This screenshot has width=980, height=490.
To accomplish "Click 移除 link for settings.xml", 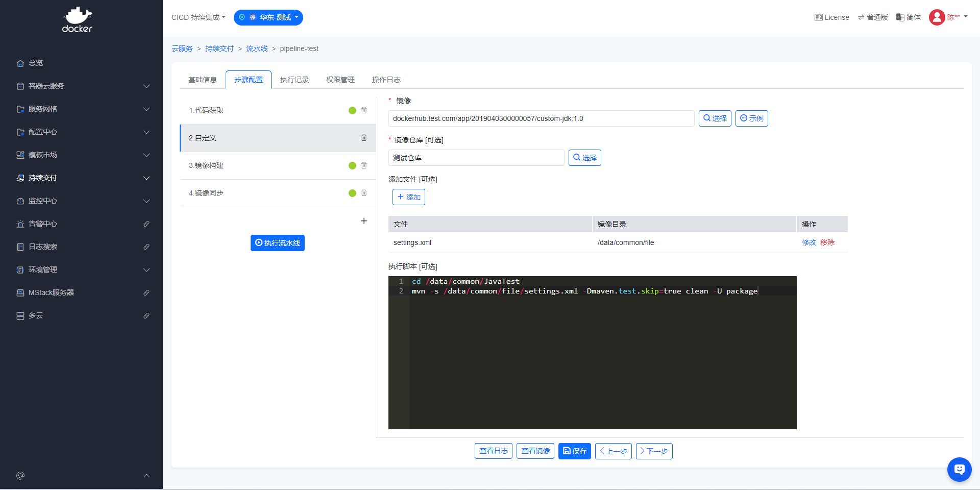I will click(827, 242).
